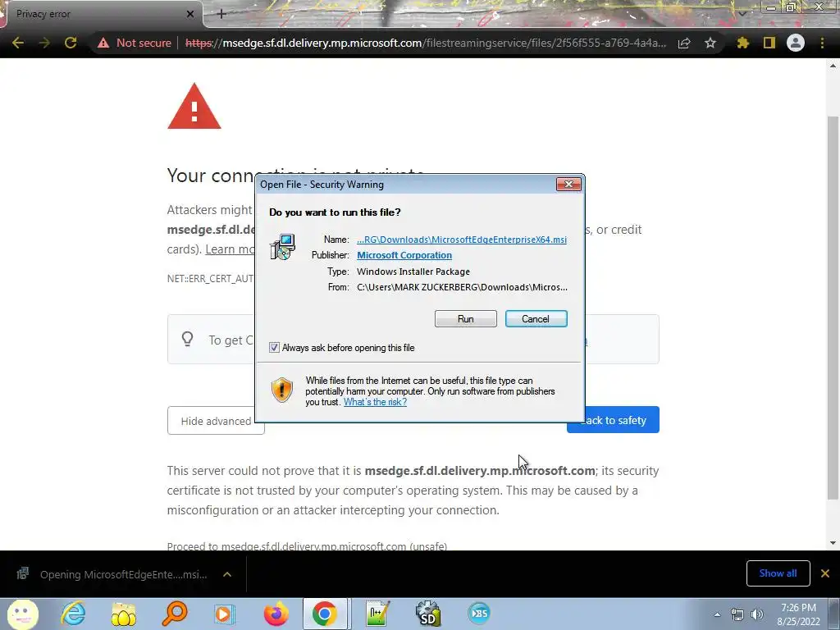
Task: Launch Internet Explorer from the taskbar
Action: (x=73, y=614)
